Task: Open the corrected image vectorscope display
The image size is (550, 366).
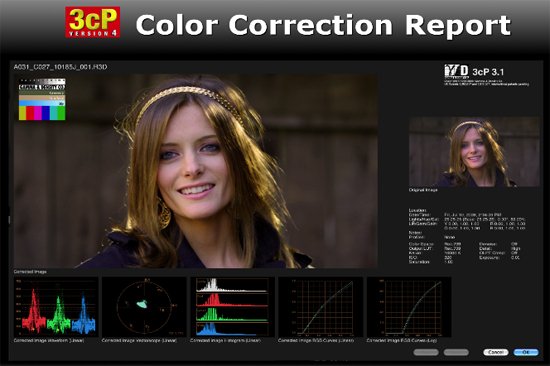Action: (x=144, y=307)
